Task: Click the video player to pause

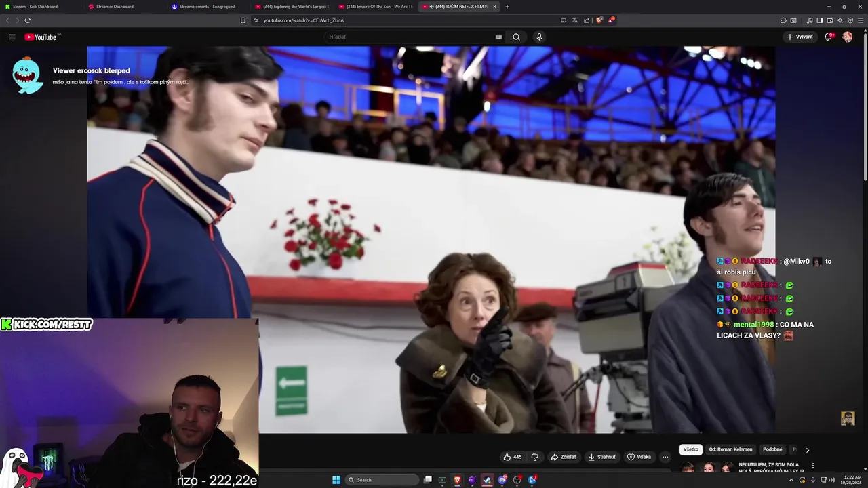Action: tap(431, 239)
